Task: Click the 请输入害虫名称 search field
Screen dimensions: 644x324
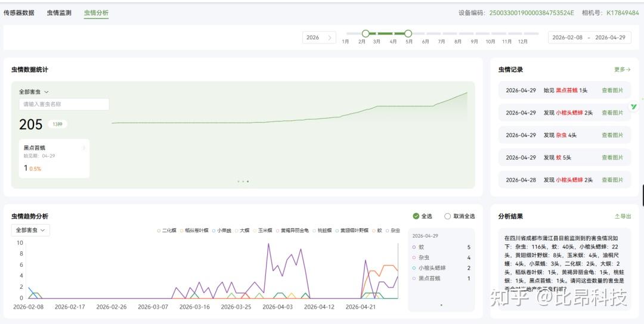Action: [64, 104]
